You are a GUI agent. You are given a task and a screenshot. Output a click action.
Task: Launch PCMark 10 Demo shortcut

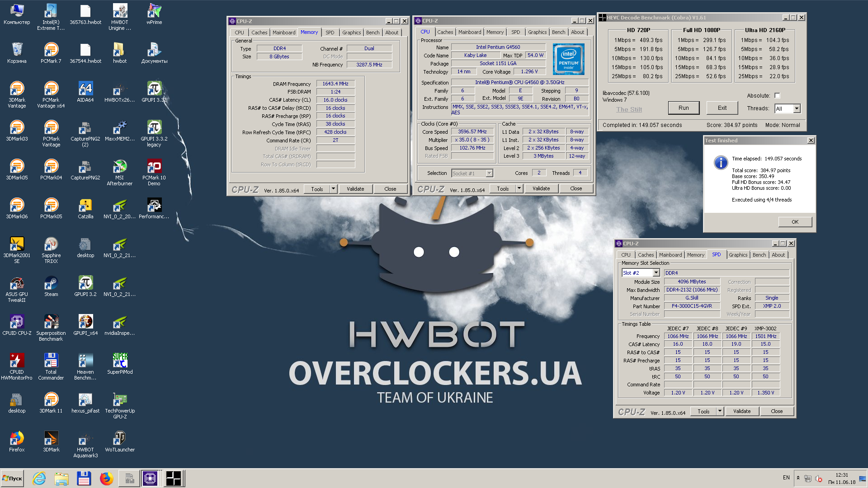(154, 173)
